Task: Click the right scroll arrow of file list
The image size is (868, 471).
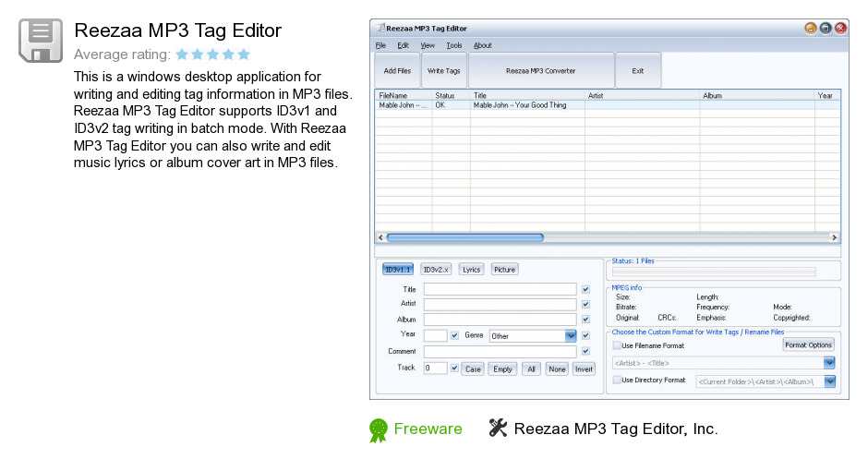Action: point(834,237)
